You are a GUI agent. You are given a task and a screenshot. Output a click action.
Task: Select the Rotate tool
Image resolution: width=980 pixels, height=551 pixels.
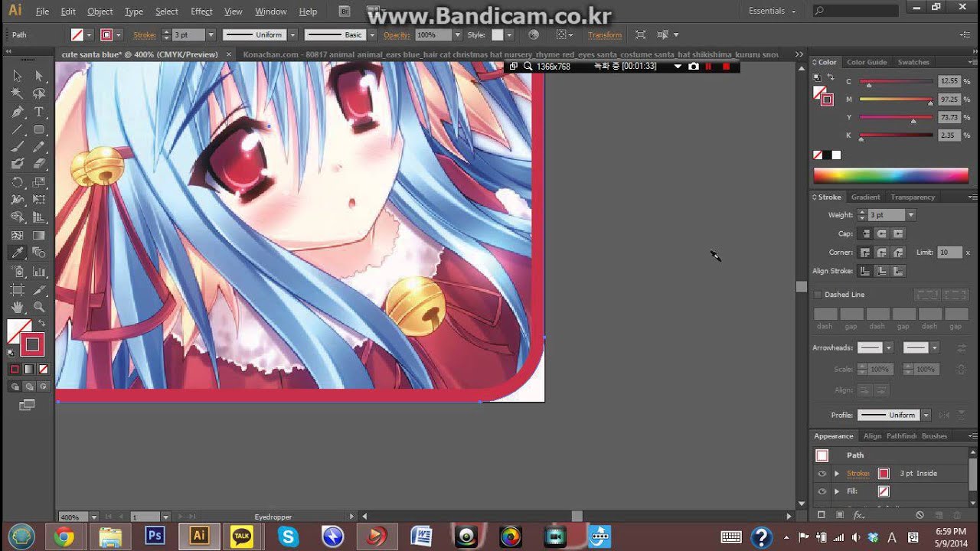tap(17, 182)
